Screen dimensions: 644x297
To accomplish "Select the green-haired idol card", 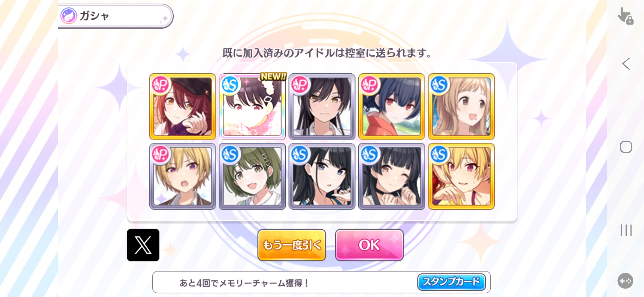I will click(x=252, y=176).
